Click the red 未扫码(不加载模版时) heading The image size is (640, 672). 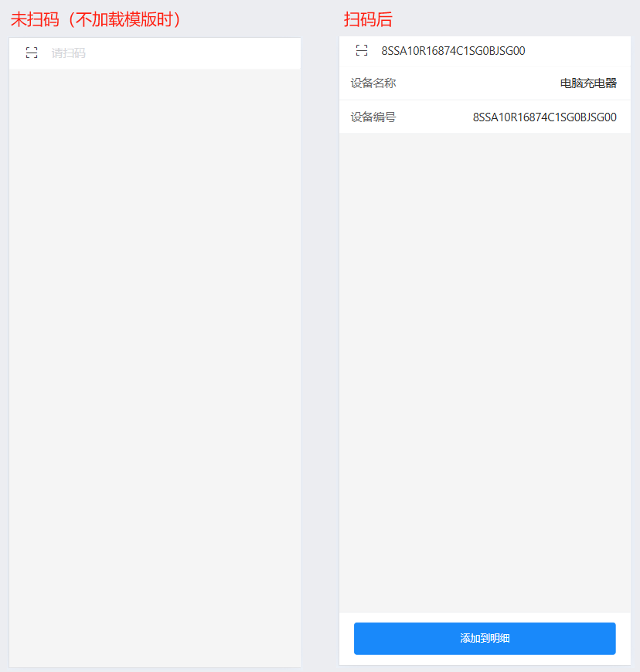click(x=96, y=19)
